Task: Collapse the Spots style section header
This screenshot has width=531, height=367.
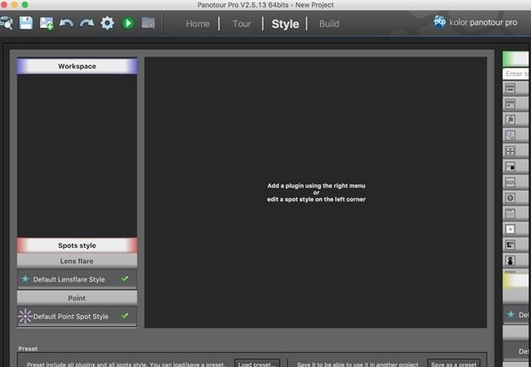Action: pyautogui.click(x=77, y=245)
